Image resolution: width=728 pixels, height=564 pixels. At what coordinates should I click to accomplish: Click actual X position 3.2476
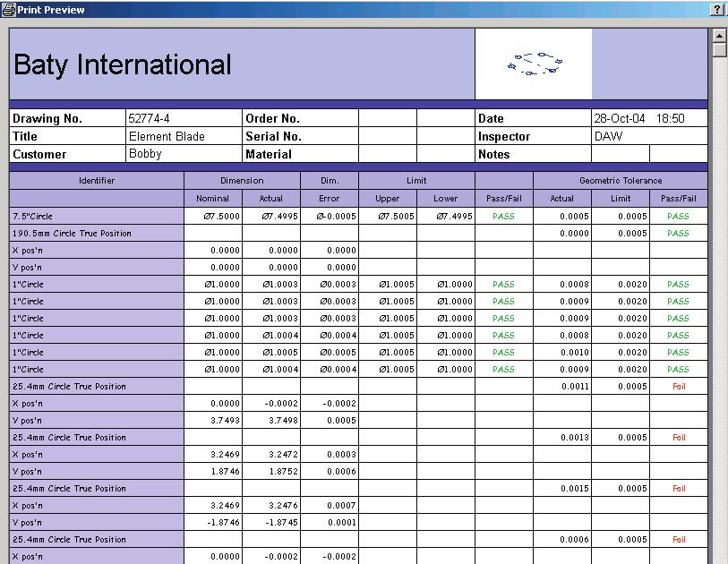283,506
